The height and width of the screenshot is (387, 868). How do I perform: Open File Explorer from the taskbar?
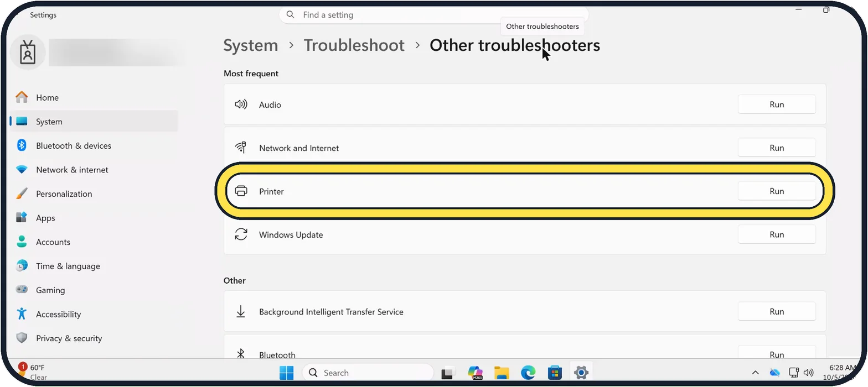coord(502,373)
